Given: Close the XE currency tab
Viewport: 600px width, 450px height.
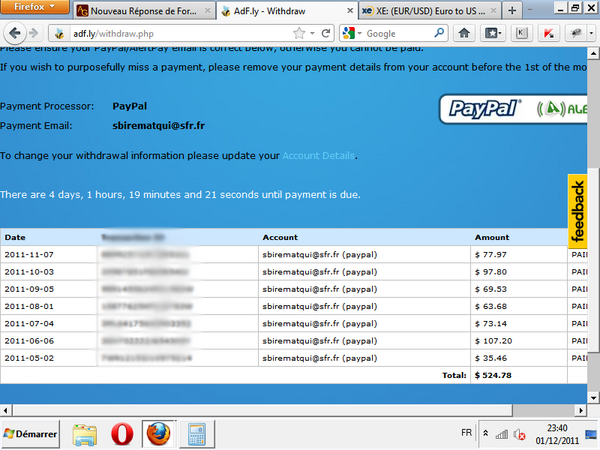Looking at the screenshot, I should pos(494,11).
